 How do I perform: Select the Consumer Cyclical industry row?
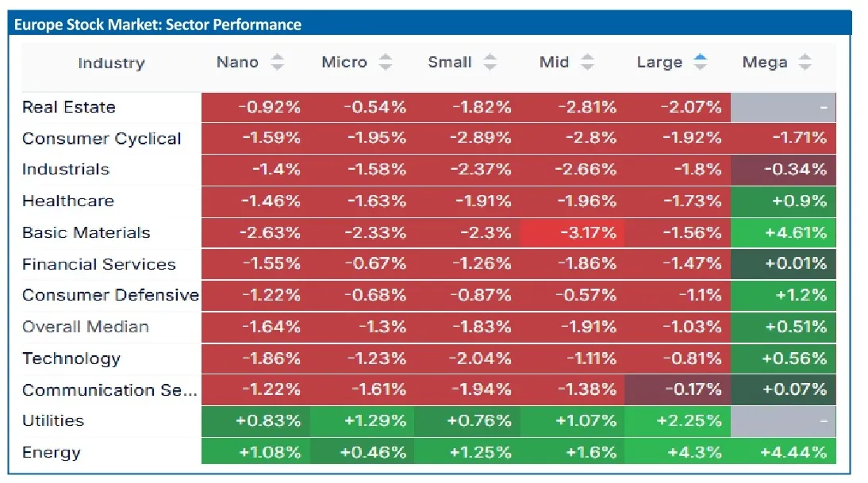[102, 139]
